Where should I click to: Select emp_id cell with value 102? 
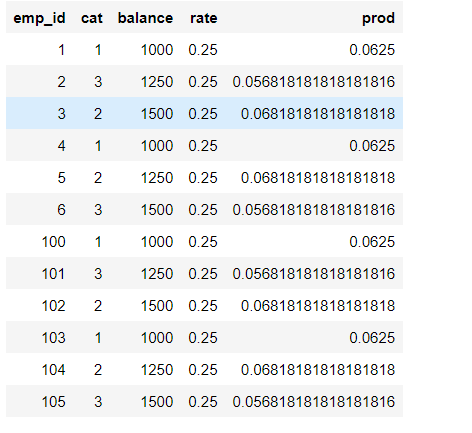pyautogui.click(x=53, y=306)
